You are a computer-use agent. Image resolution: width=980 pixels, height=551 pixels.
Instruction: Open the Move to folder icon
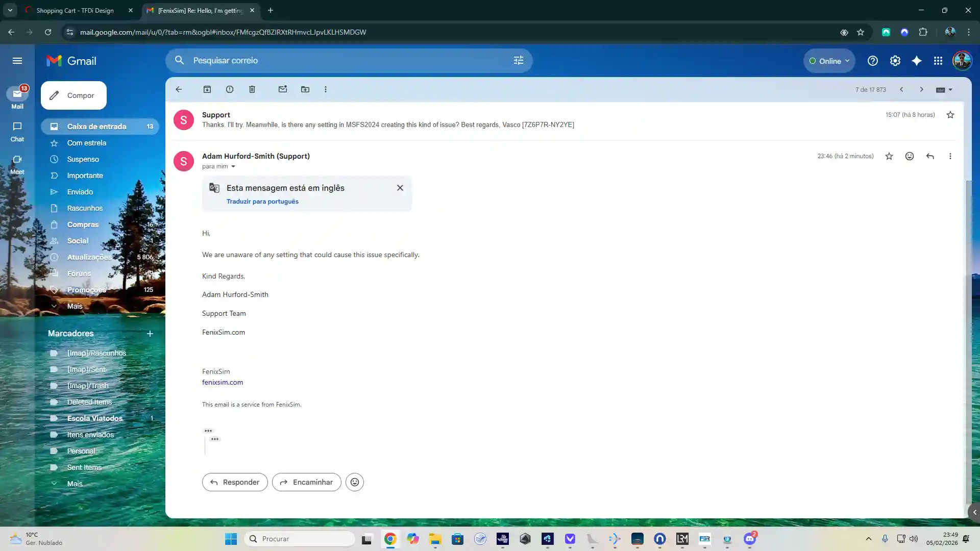305,89
